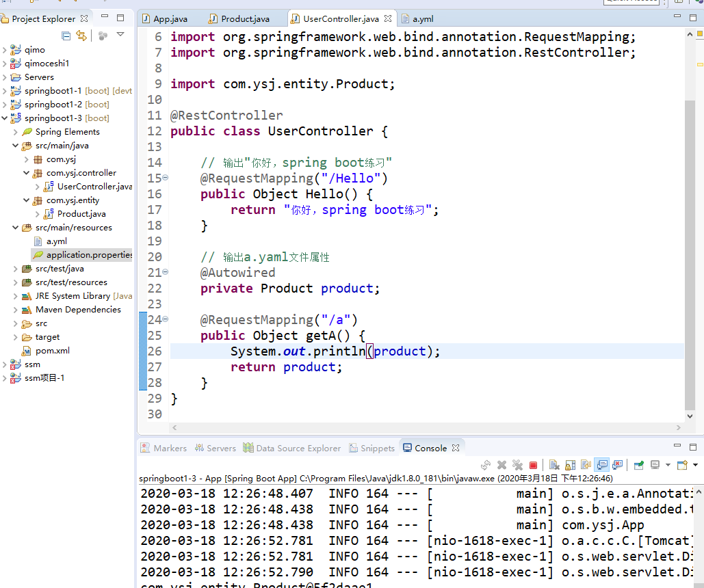Toggle Console Word Wrap
The image size is (704, 588).
586,465
